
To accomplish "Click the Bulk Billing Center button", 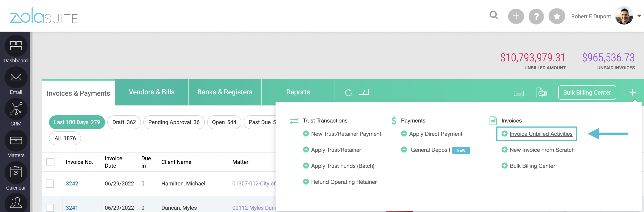I will [587, 92].
